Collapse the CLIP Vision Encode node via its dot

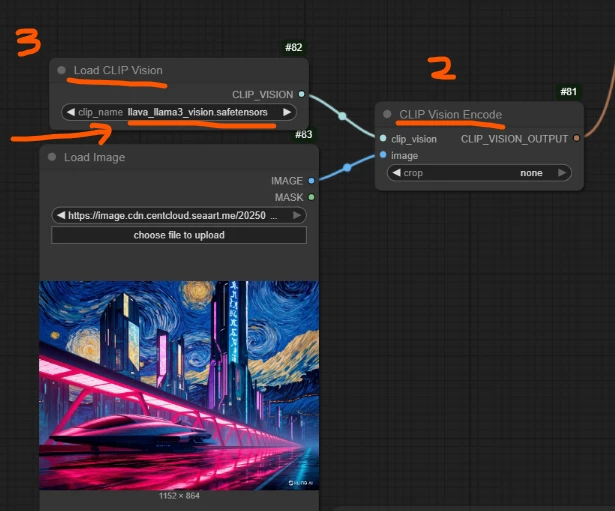pos(388,114)
